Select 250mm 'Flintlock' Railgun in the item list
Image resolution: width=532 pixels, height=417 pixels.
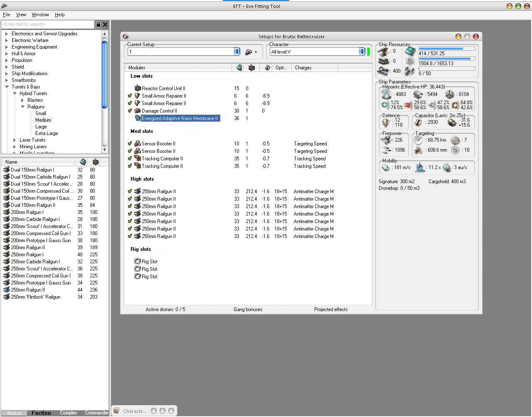coord(36,297)
